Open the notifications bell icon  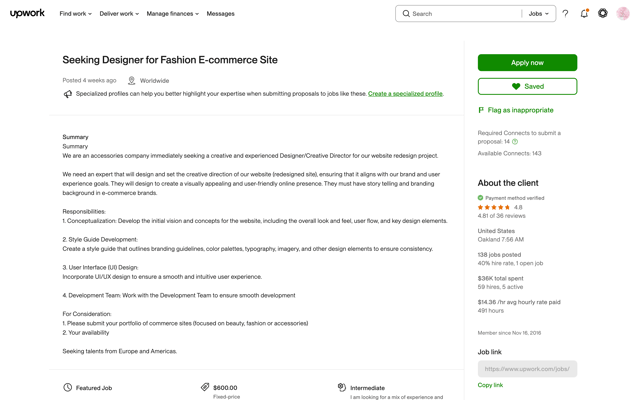point(584,13)
